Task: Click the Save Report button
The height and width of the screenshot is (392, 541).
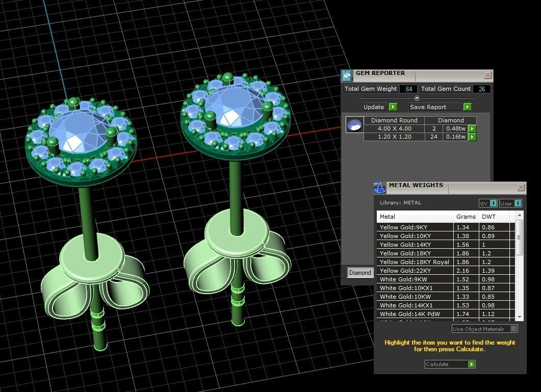Action: [440, 107]
